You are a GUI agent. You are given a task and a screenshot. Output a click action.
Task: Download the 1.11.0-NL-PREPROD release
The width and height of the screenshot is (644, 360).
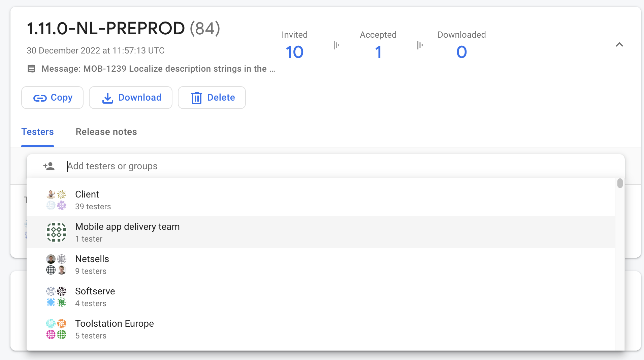[x=131, y=98]
